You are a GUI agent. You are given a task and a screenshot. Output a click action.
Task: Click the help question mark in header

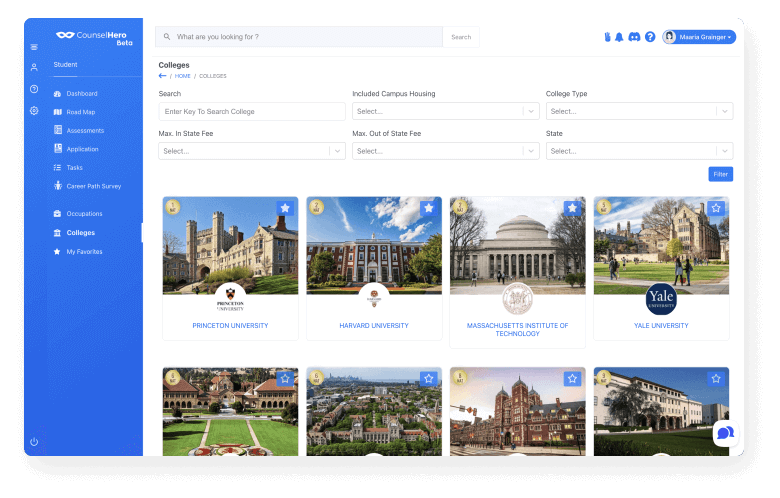pos(650,37)
